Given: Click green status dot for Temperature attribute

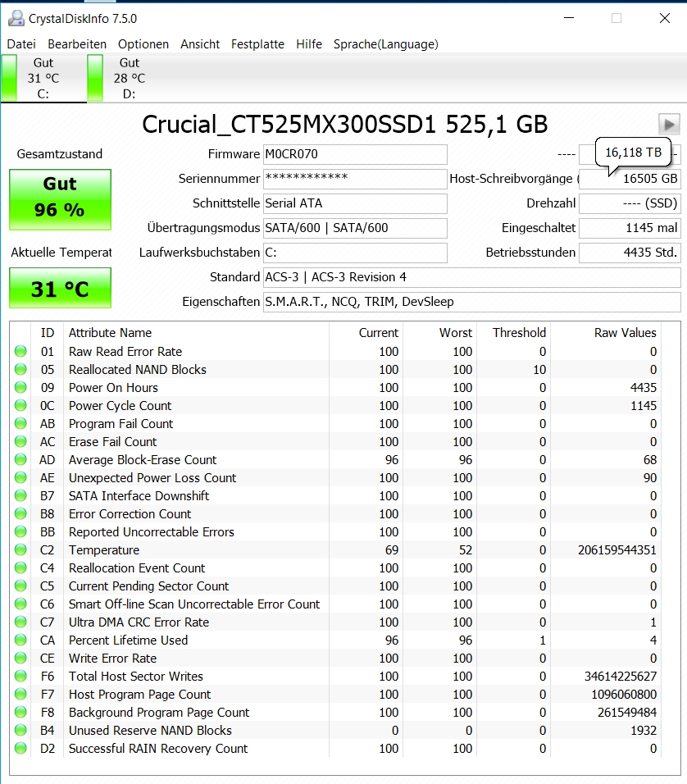Looking at the screenshot, I should [20, 550].
